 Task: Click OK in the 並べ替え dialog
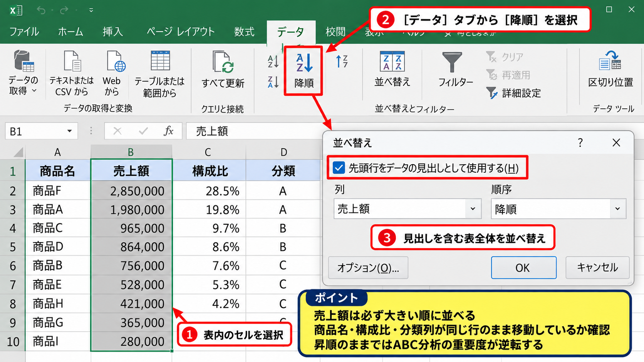[x=523, y=268]
